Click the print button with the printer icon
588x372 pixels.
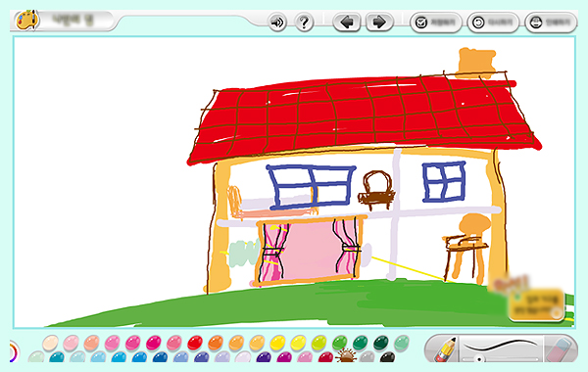tap(551, 23)
